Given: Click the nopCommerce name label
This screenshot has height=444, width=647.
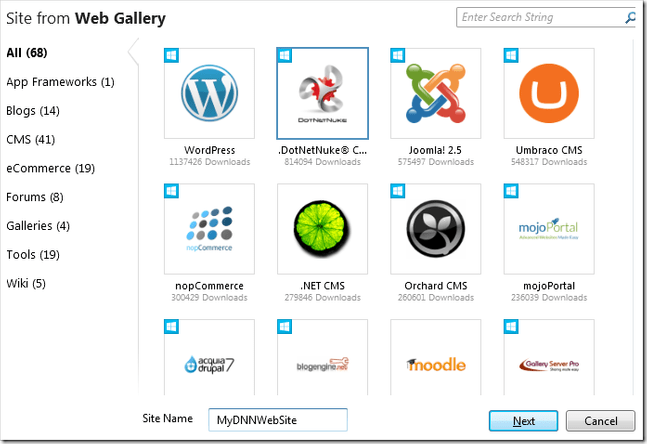Looking at the screenshot, I should [209, 286].
